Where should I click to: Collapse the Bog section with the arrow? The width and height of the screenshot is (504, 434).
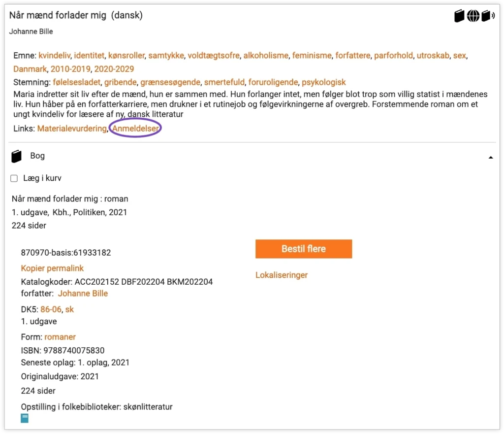pos(490,157)
